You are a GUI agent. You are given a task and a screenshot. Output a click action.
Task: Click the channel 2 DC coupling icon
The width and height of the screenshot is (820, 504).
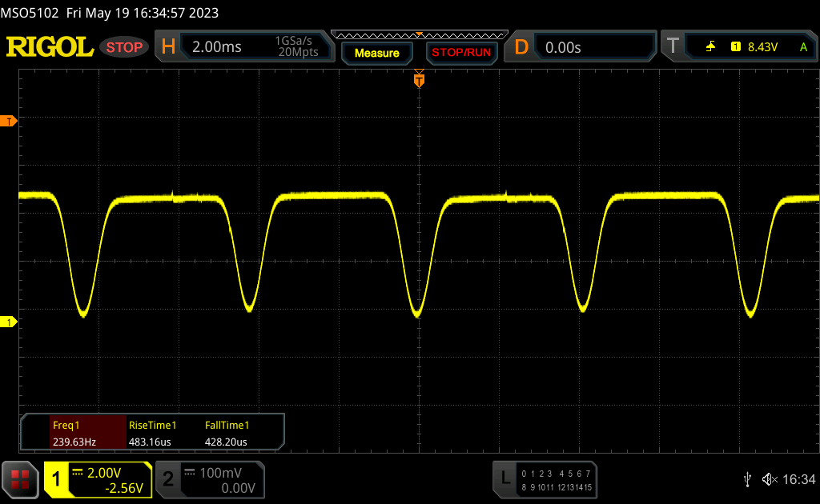point(189,472)
